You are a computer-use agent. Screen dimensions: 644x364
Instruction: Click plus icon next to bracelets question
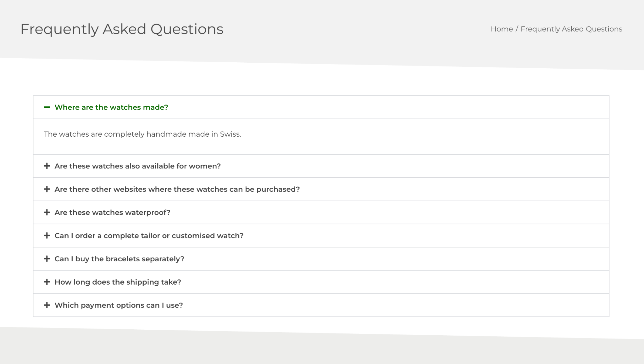(47, 259)
